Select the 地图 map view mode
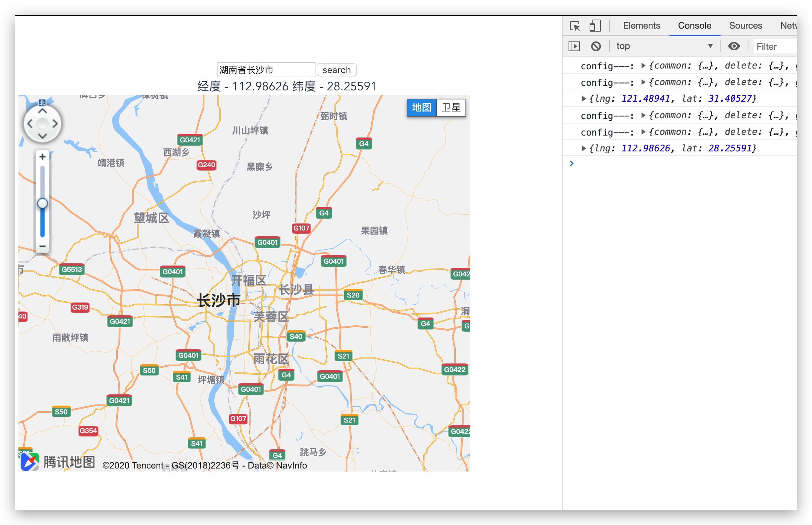The height and width of the screenshot is (525, 812). point(421,108)
